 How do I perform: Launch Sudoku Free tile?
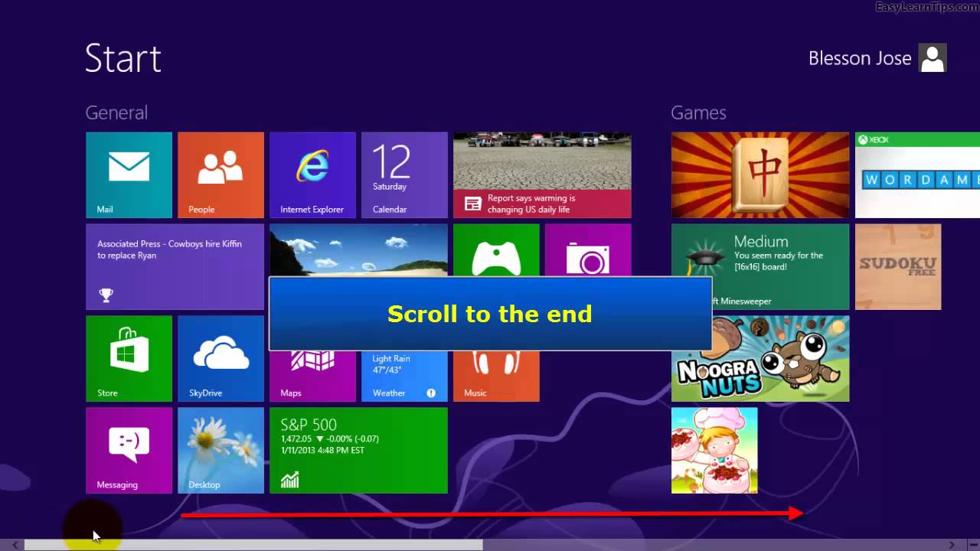(x=898, y=267)
